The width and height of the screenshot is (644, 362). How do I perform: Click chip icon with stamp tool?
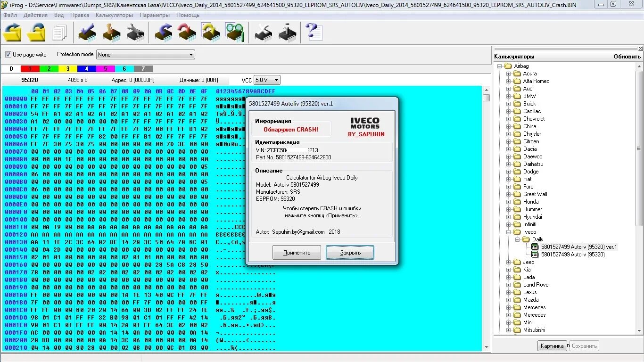pyautogui.click(x=111, y=32)
